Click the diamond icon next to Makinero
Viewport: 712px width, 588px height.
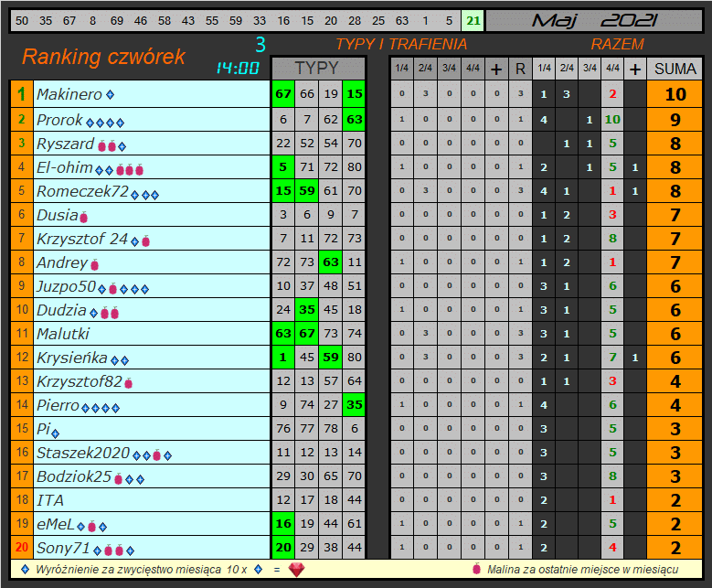[x=110, y=94]
